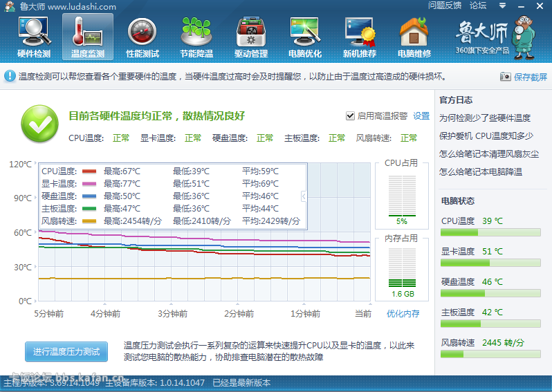The width and height of the screenshot is (552, 392).
Task: Click the blue info exclamation icon
Action: [x=10, y=75]
